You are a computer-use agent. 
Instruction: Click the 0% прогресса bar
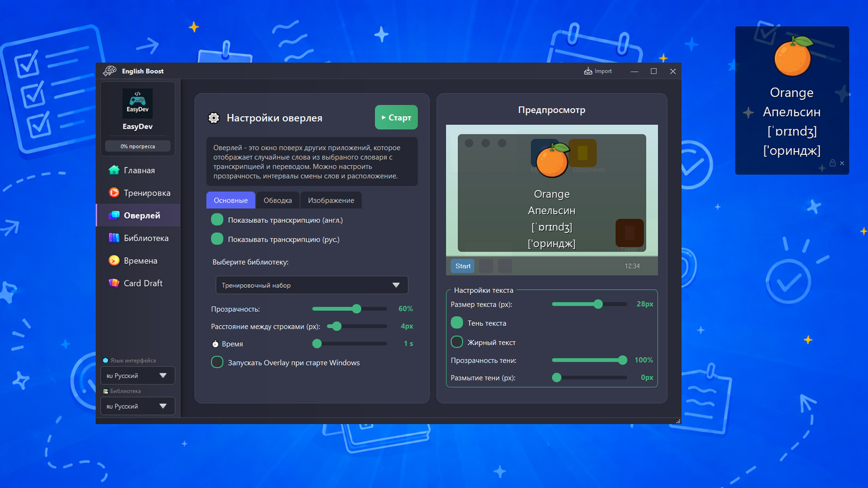click(x=137, y=146)
